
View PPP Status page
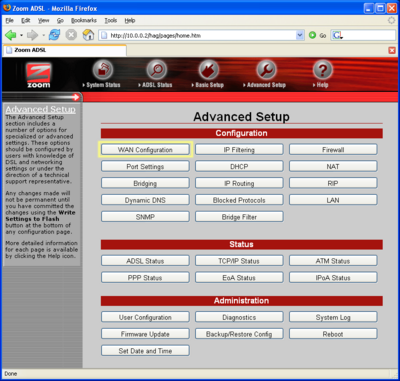(145, 277)
